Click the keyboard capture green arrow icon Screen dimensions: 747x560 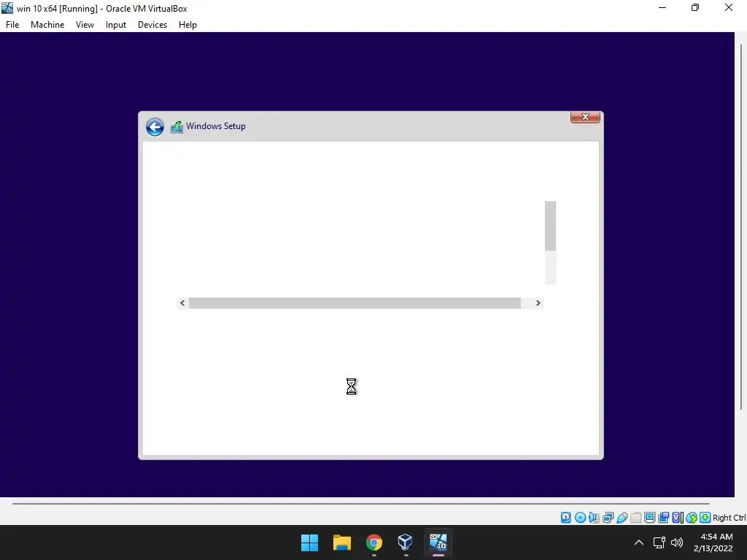click(705, 518)
